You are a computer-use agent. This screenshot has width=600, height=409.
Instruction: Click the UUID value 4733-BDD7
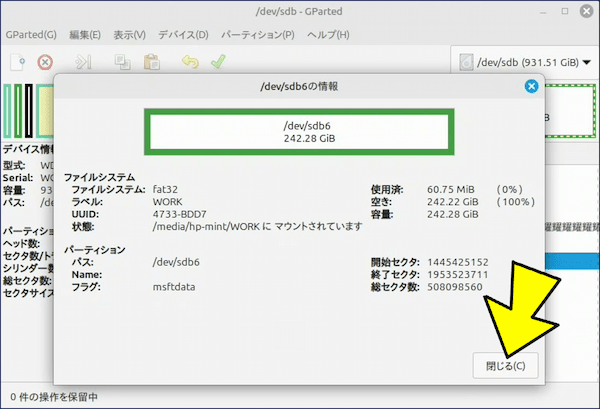coord(179,214)
